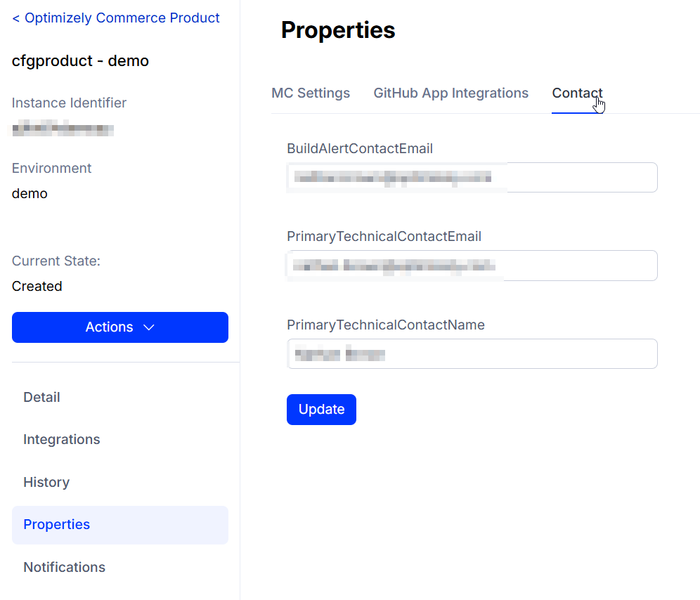Click the BuildAlertContactEmail label

(360, 149)
